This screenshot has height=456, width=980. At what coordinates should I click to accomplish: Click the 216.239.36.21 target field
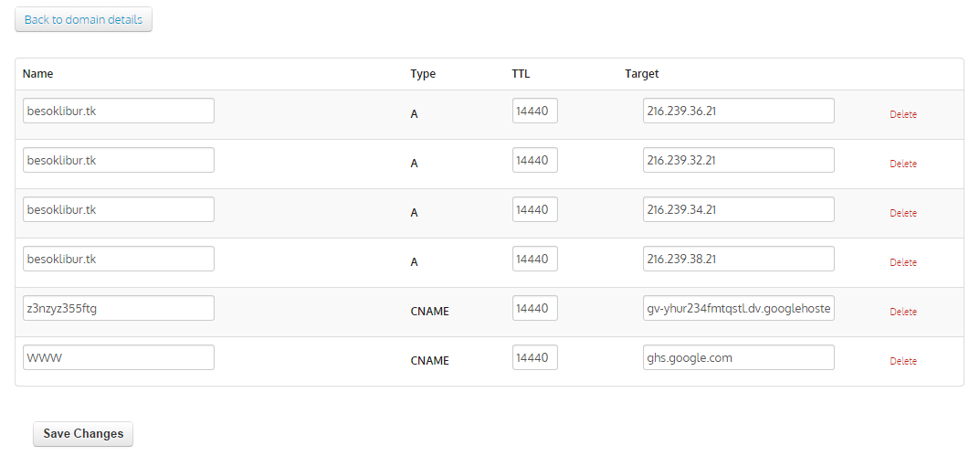(x=738, y=111)
